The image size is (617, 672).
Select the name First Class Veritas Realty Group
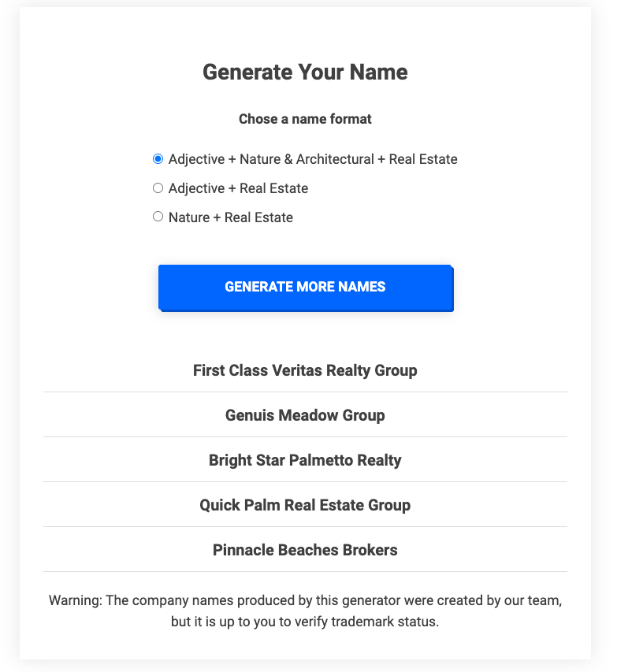click(x=305, y=370)
